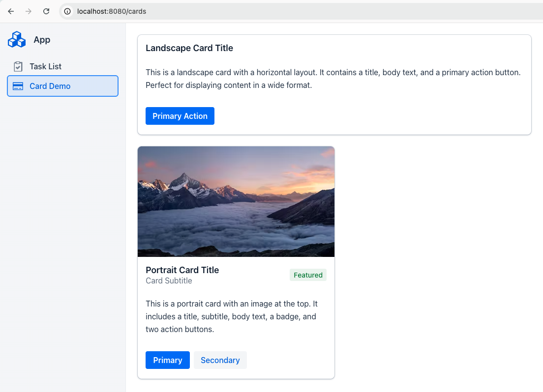Click the Card Demo card icon
The height and width of the screenshot is (392, 543).
point(18,86)
